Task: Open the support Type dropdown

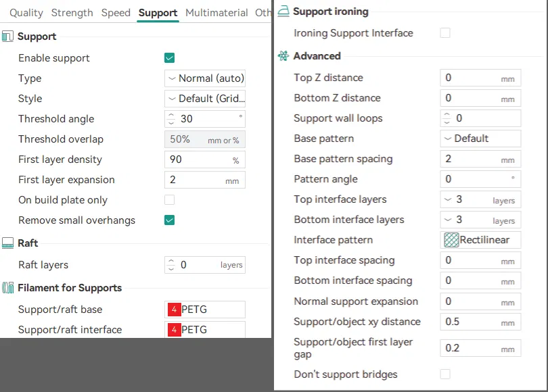Action: click(205, 78)
